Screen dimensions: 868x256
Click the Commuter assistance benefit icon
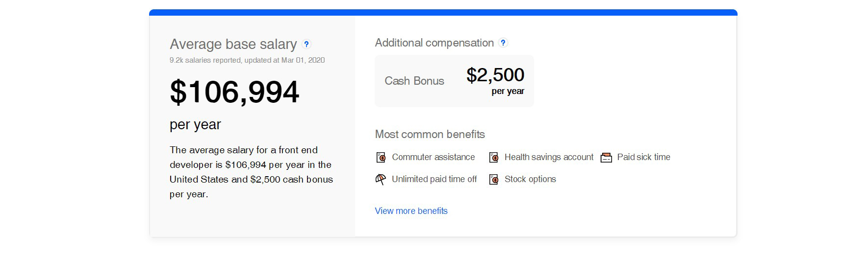coord(381,157)
